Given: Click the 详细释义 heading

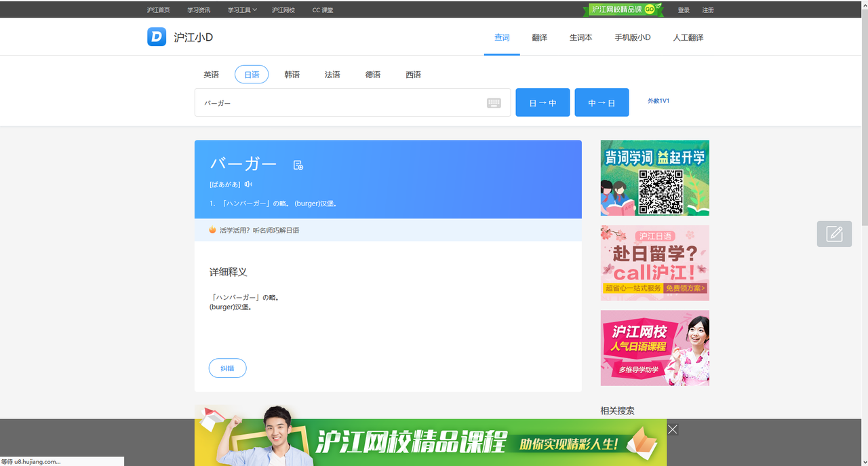Looking at the screenshot, I should tap(229, 272).
